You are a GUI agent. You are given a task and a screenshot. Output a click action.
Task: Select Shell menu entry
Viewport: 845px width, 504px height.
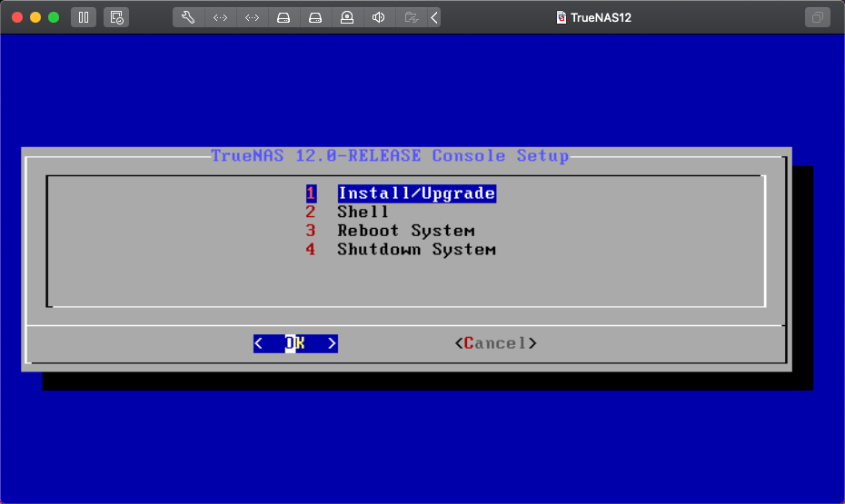[363, 212]
